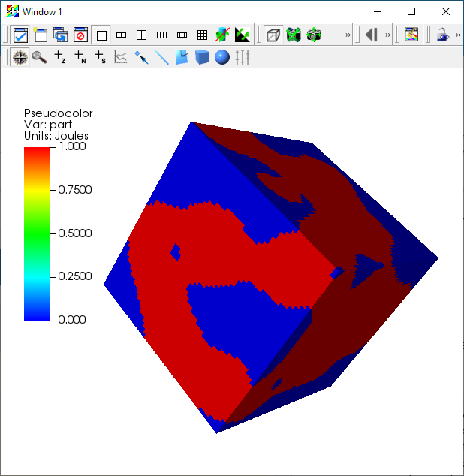Screen dimensions: 464x476
Task: Delete the window using the red no-entry icon
Action: (80, 35)
